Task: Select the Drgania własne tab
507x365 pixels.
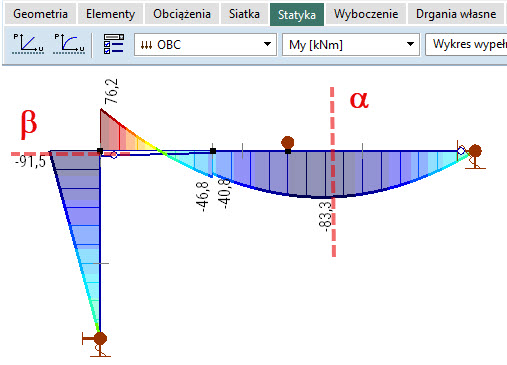Action: tap(456, 14)
